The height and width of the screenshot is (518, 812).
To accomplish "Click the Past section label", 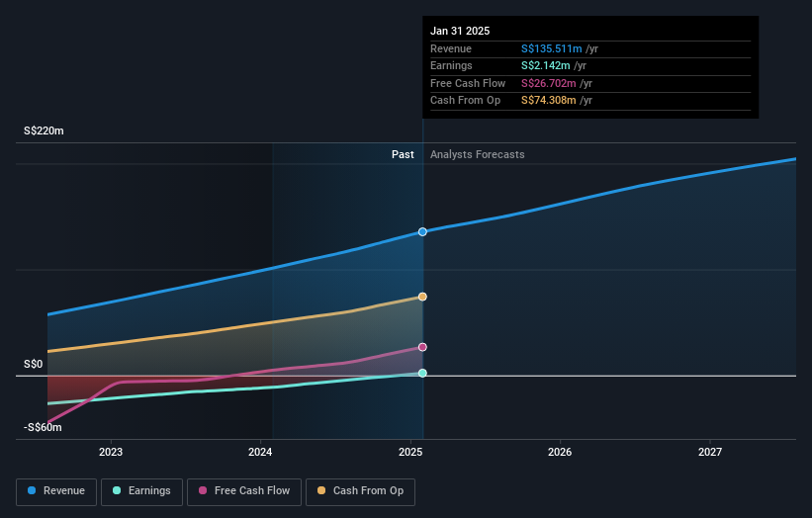I will [403, 155].
